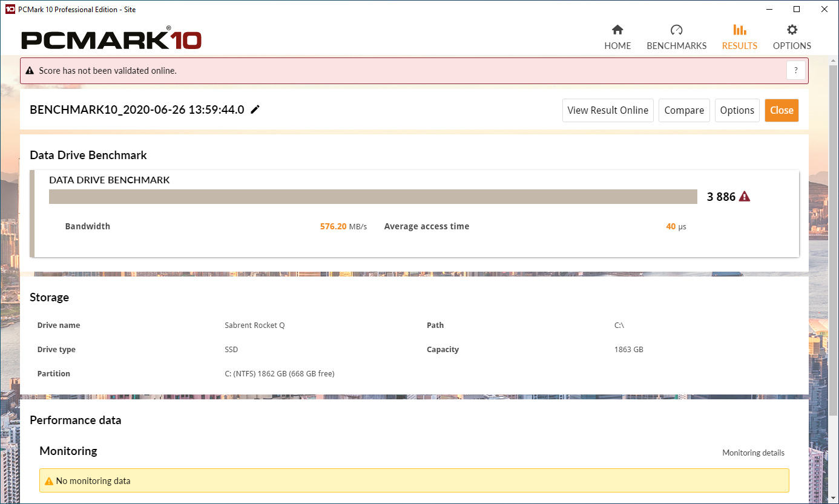Open View Result Online

(608, 110)
